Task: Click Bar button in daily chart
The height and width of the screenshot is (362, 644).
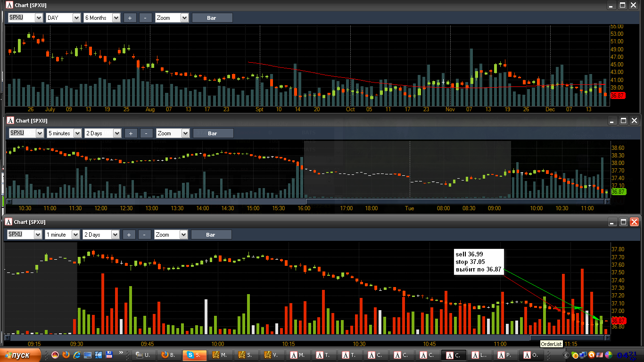Action: [x=212, y=18]
